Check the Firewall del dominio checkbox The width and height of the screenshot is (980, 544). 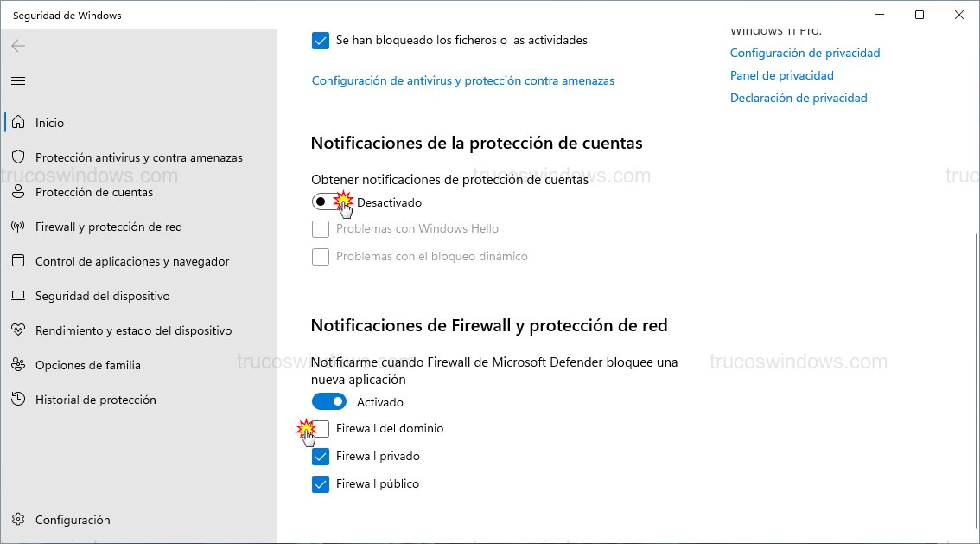coord(321,429)
